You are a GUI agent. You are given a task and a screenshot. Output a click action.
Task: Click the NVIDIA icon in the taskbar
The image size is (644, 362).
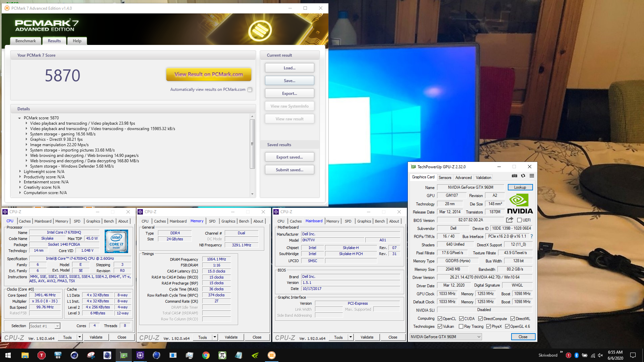255,355
